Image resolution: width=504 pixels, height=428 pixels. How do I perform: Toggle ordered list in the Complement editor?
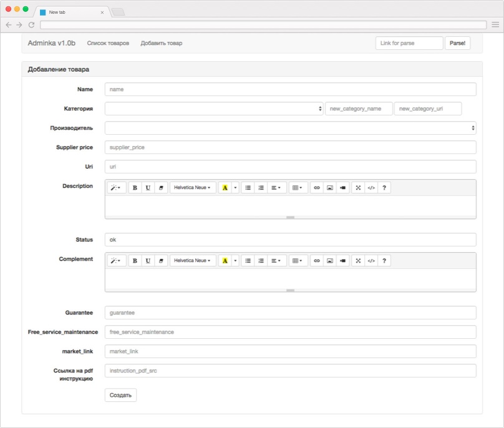point(261,261)
